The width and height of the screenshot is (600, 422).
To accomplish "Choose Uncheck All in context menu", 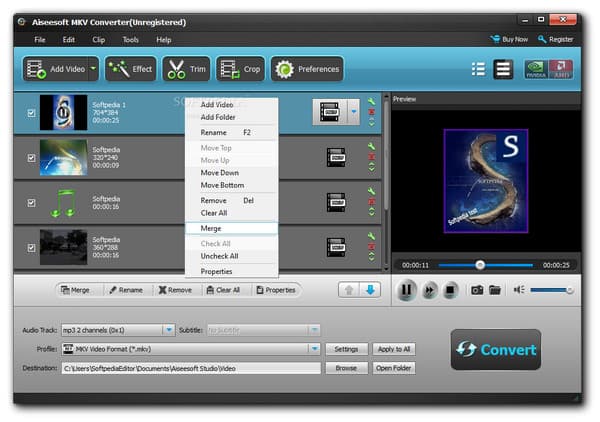I will point(232,256).
